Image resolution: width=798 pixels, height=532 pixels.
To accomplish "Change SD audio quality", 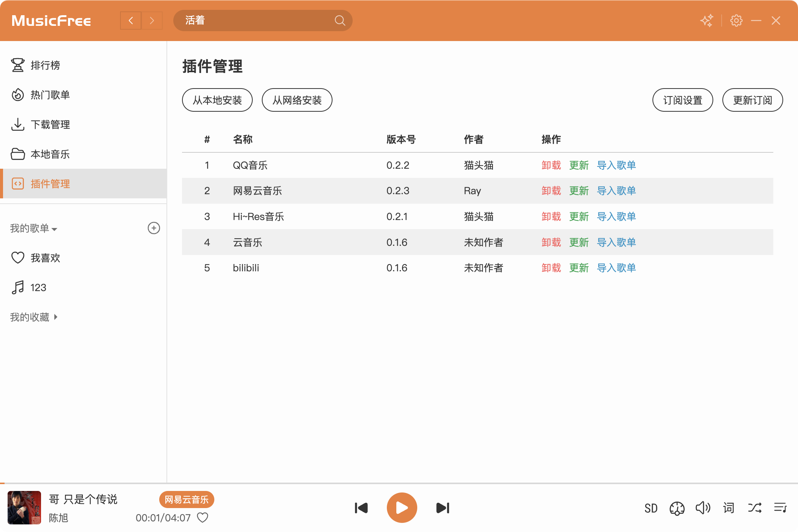I will [x=651, y=508].
